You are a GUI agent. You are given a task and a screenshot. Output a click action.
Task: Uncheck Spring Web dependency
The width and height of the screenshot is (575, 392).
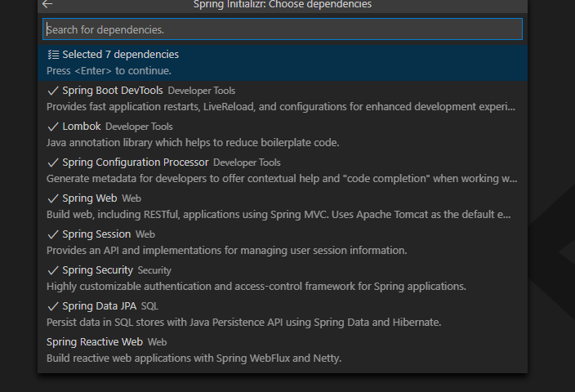coord(283,207)
